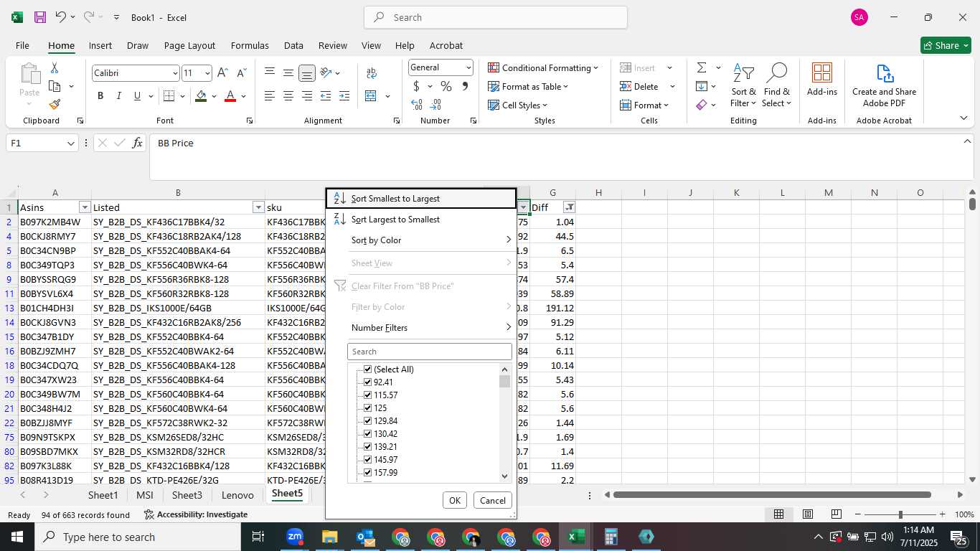The image size is (980, 551).
Task: Uncheck the 125 filter value
Action: tap(368, 408)
